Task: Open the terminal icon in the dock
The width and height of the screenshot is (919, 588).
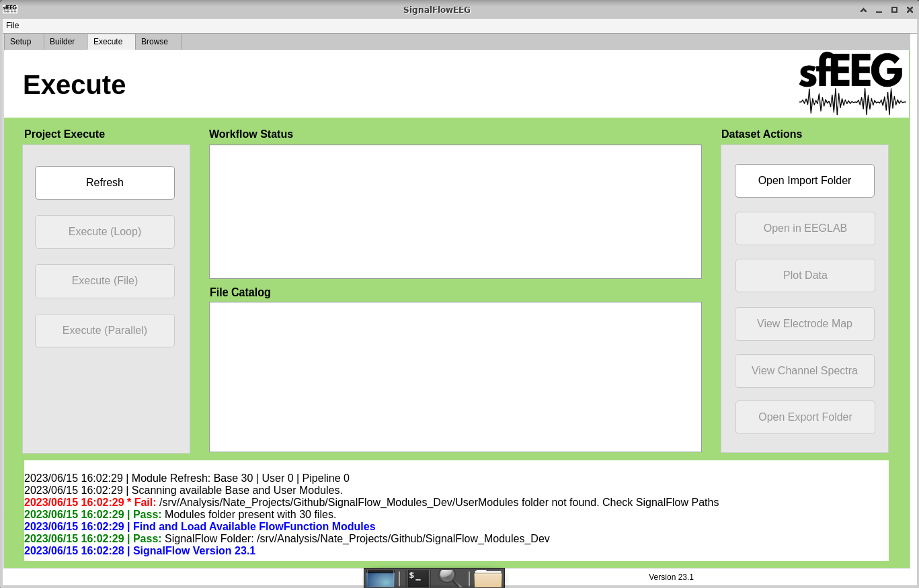Action: tap(417, 578)
